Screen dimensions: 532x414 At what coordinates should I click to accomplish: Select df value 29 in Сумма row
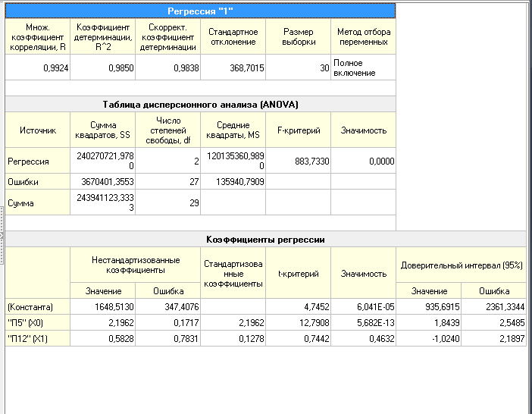[168, 202]
